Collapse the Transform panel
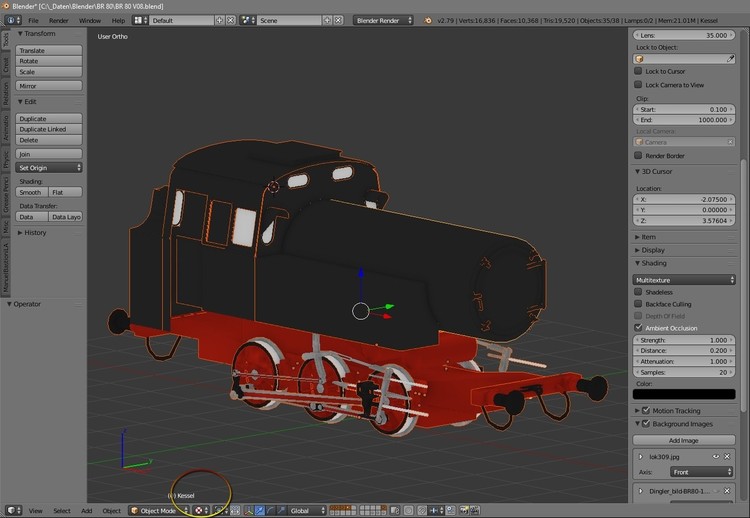The image size is (750, 518). click(x=20, y=33)
